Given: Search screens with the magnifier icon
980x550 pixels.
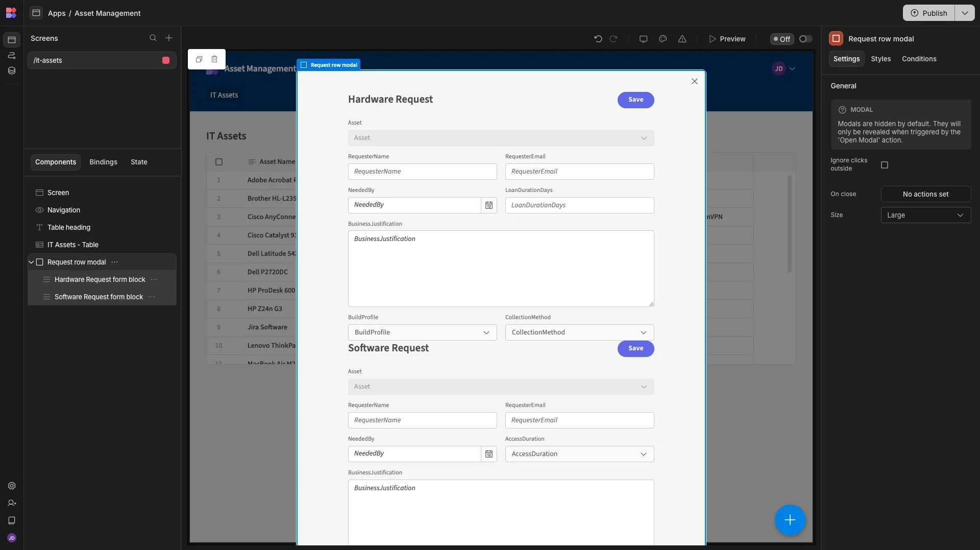Looking at the screenshot, I should pos(153,38).
